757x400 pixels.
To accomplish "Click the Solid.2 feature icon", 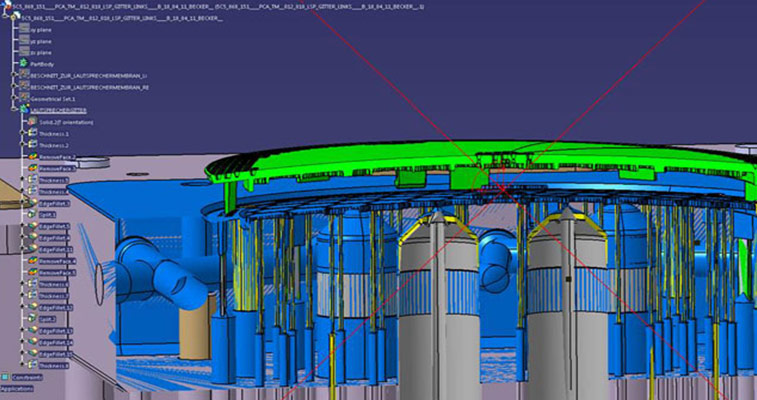I will (32, 121).
